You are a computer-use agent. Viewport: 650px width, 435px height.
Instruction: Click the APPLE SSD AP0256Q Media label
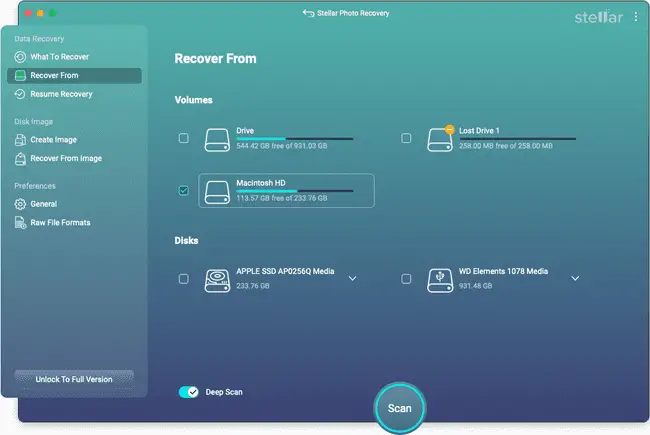pos(285,271)
